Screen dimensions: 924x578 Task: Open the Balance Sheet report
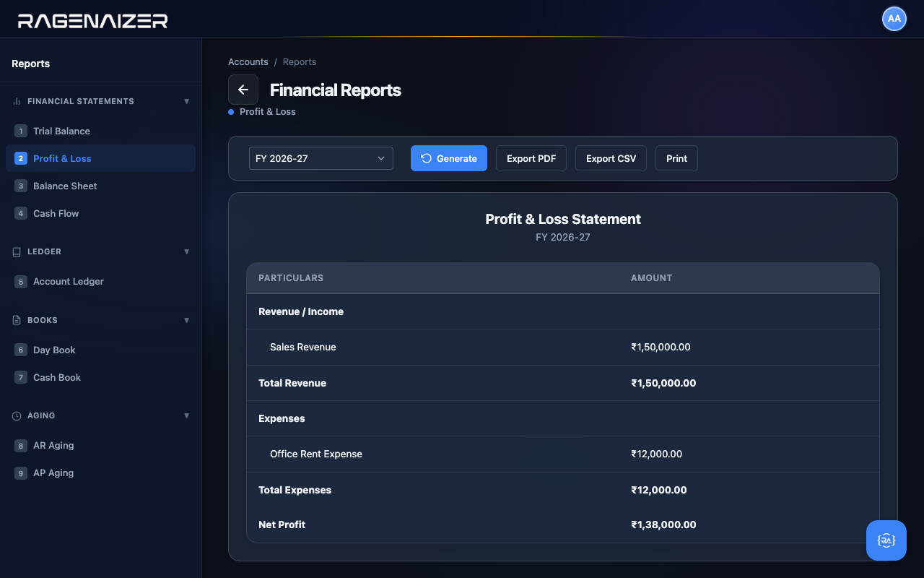click(x=100, y=186)
